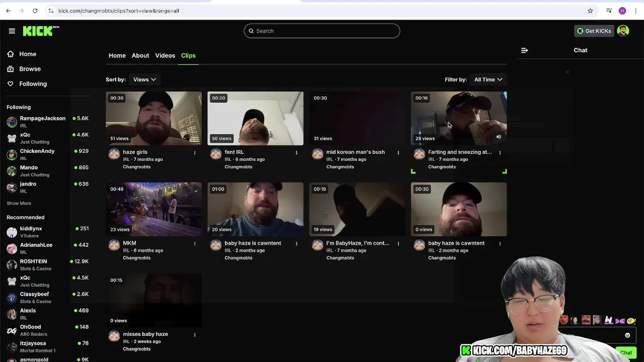Screen dimensions: 644x362
Task: Open Changmobts link under fent IRL
Action: (x=238, y=167)
